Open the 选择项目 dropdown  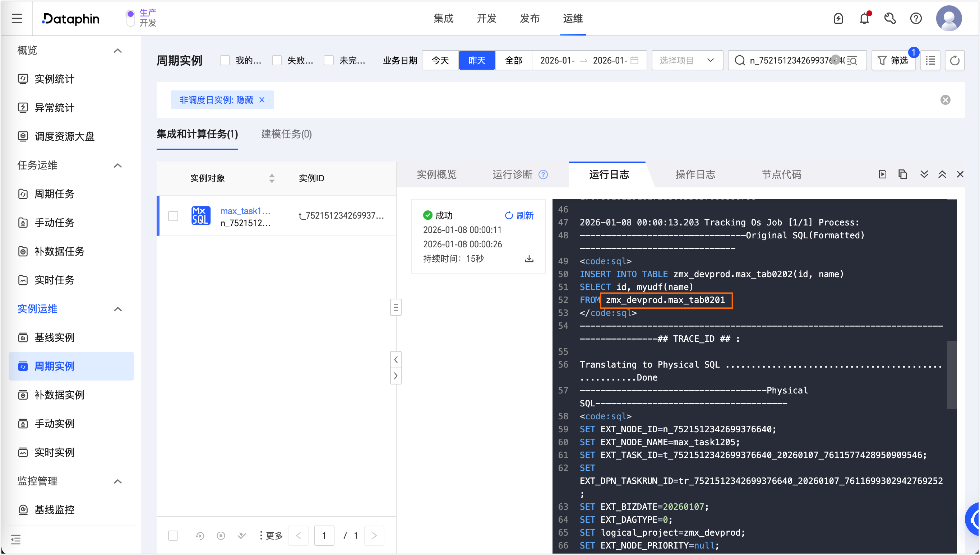tap(687, 61)
